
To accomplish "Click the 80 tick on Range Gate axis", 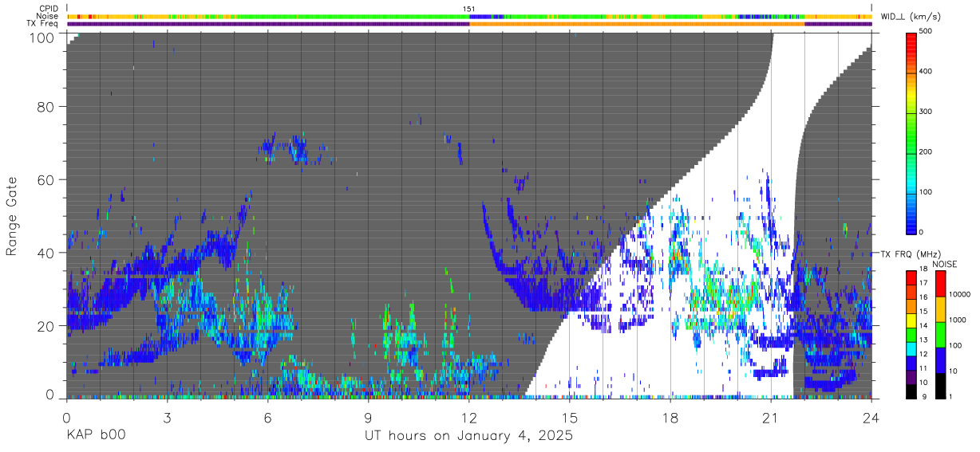I will pyautogui.click(x=46, y=107).
